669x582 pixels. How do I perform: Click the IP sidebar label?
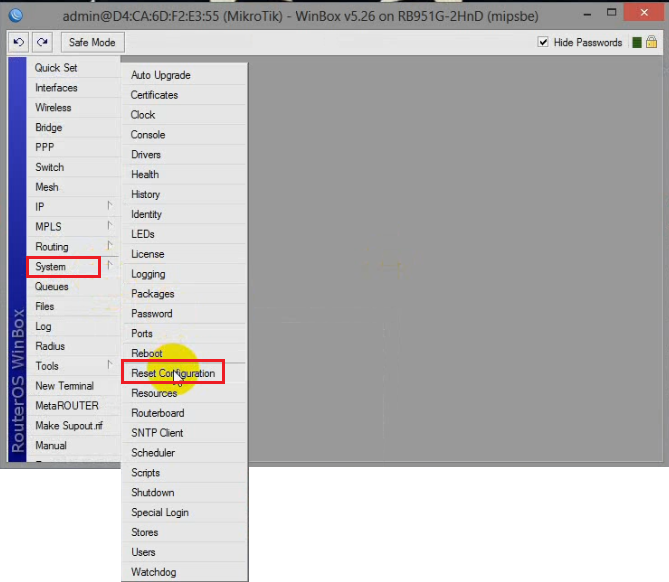pyautogui.click(x=39, y=207)
